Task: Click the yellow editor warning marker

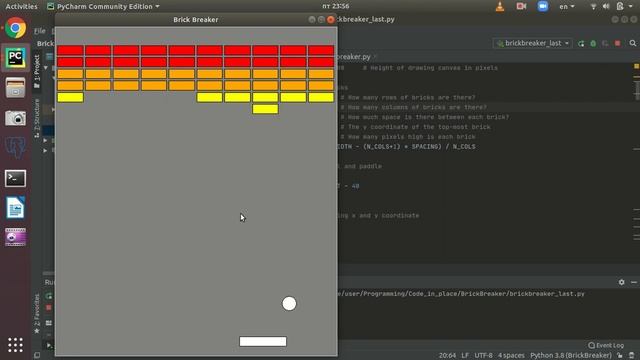Action: 636,66
